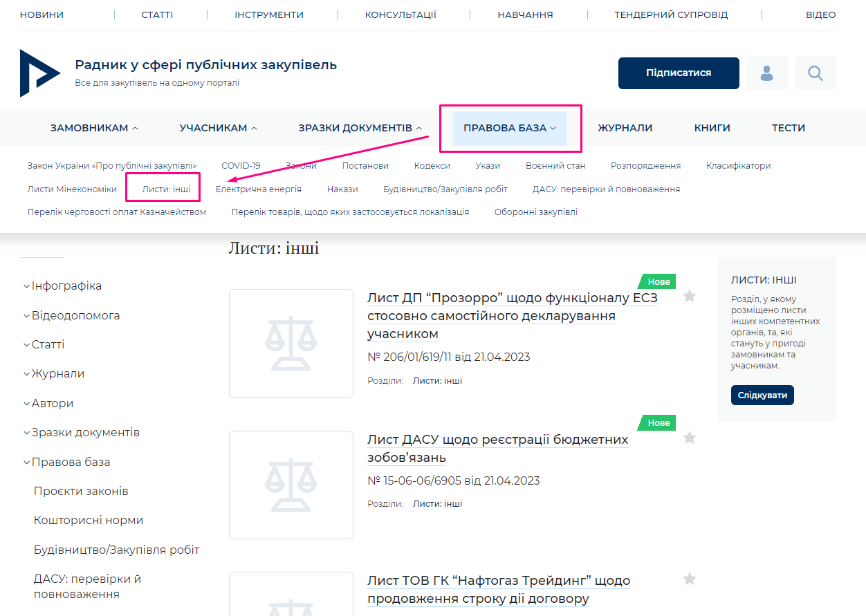866x616 pixels.
Task: Open Проєкти законів in the sidebar
Action: pos(81,492)
